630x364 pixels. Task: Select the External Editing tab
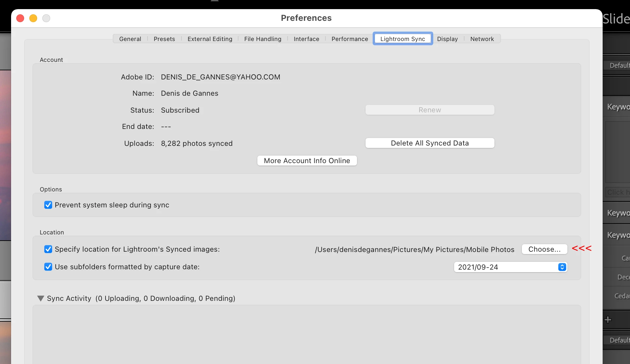pos(210,39)
